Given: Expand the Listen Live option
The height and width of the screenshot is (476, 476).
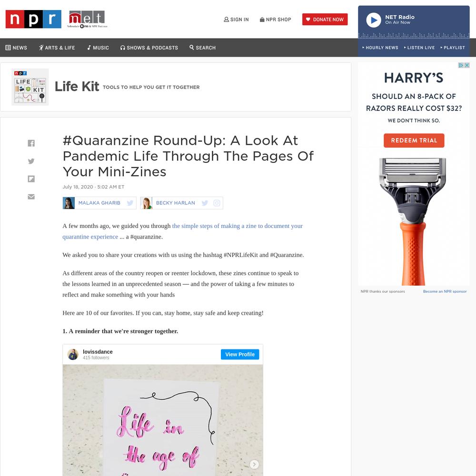Looking at the screenshot, I should pyautogui.click(x=419, y=48).
